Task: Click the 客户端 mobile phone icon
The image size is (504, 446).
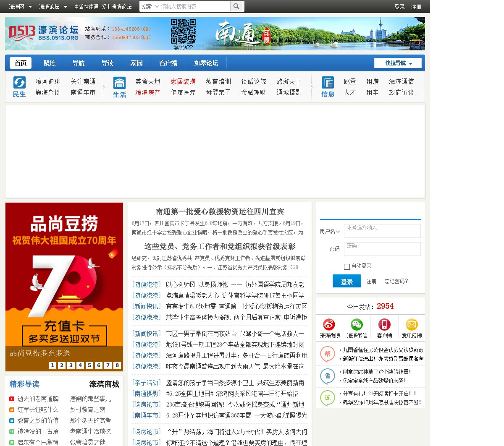Action: [384, 325]
